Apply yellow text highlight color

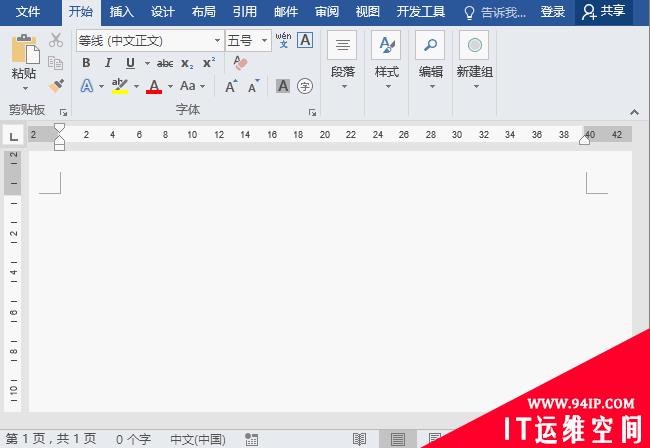(120, 86)
